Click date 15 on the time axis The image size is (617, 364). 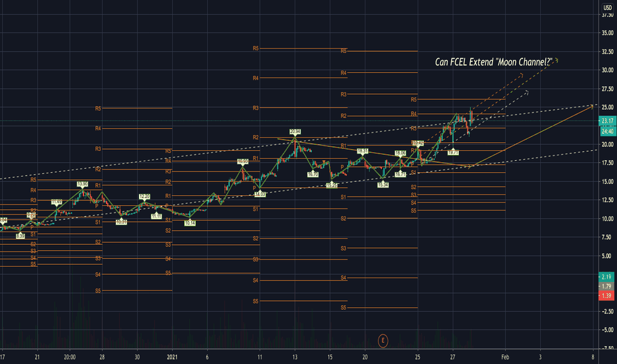pos(330,357)
